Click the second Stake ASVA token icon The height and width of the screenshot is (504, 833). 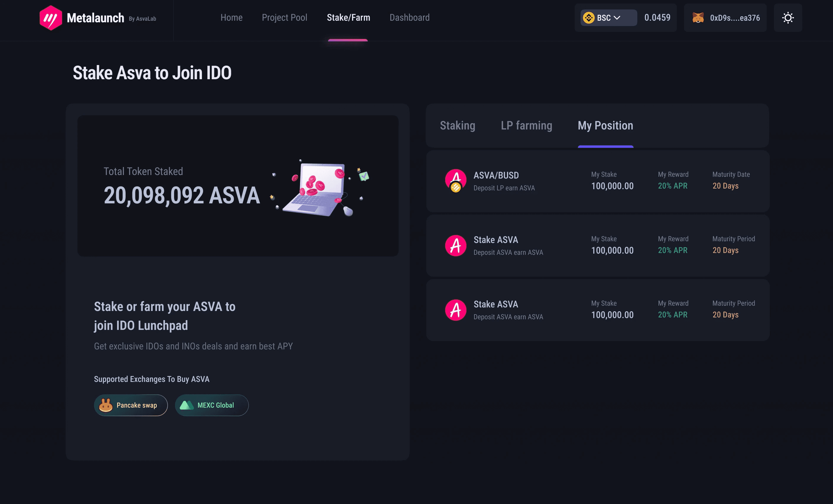pyautogui.click(x=456, y=246)
